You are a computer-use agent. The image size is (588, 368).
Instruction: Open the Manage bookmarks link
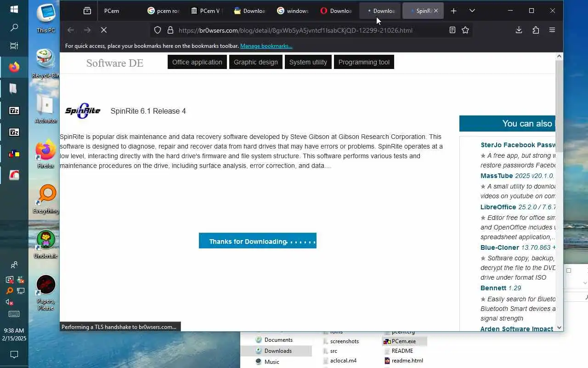(266, 46)
